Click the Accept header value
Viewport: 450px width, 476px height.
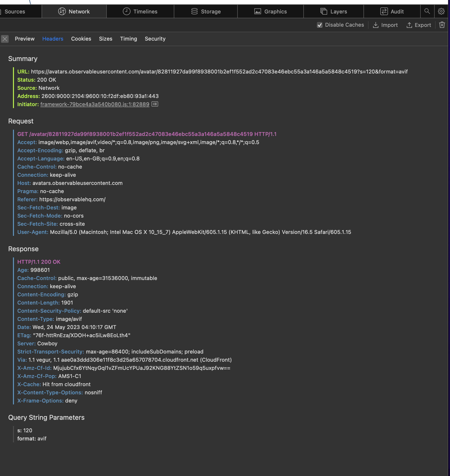tap(149, 142)
